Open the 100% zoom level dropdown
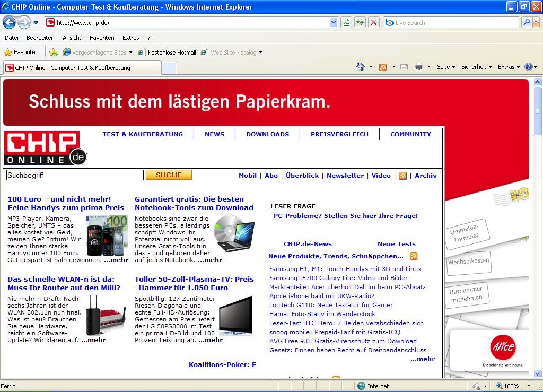Viewport: 543px width, 392px height. [529, 386]
